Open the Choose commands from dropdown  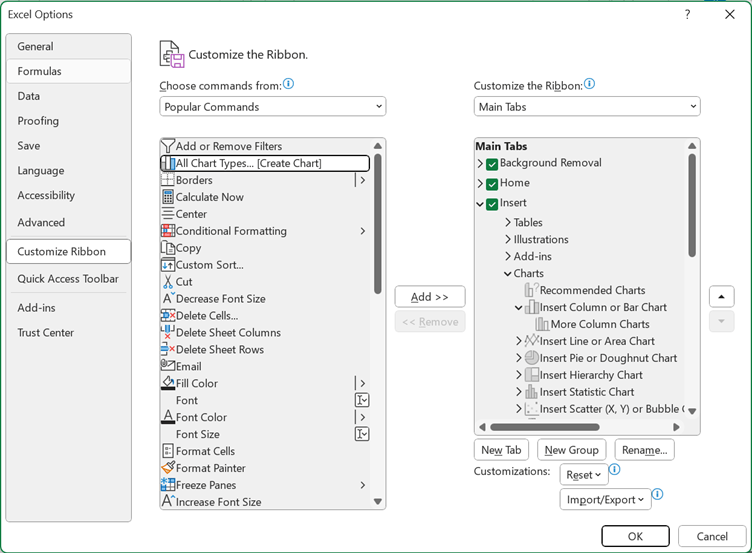point(272,107)
